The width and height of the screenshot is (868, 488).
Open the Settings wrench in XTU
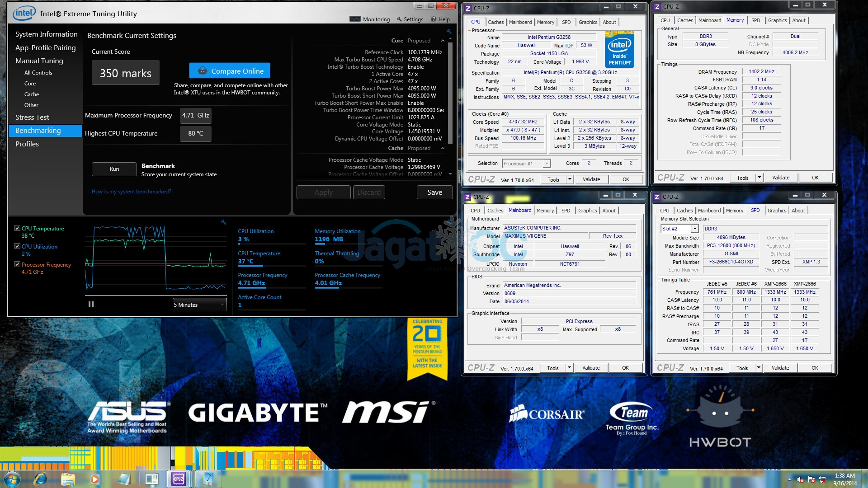(399, 19)
